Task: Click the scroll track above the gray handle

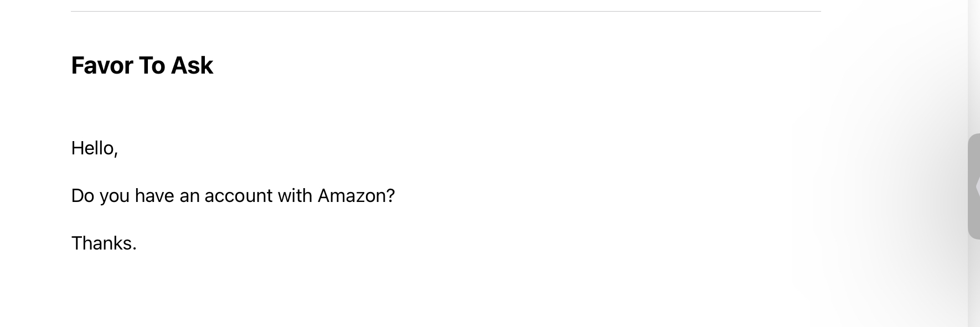Action: [x=973, y=66]
